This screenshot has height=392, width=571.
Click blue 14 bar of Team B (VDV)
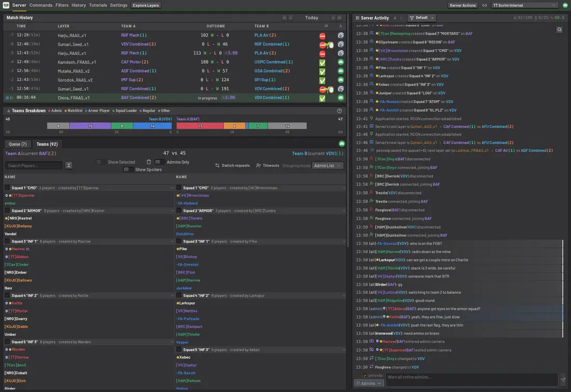click(x=152, y=126)
